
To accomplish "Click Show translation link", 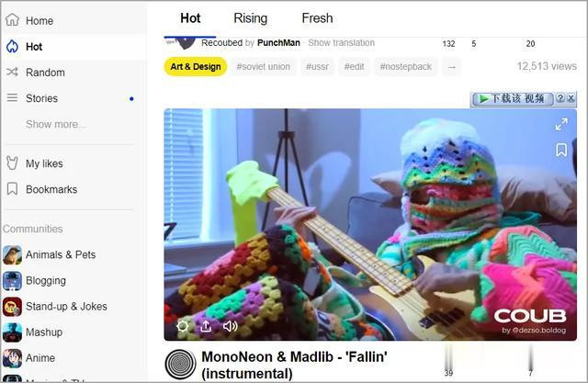I will 341,43.
